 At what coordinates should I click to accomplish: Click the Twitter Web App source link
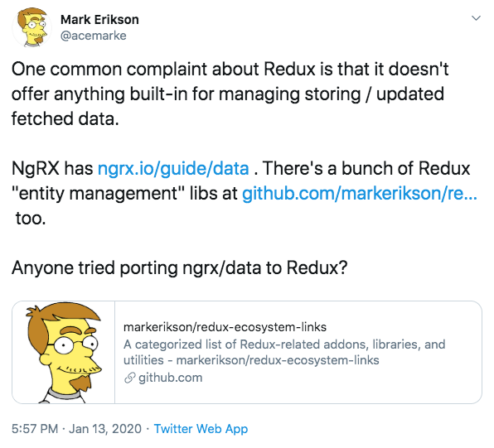click(x=201, y=429)
